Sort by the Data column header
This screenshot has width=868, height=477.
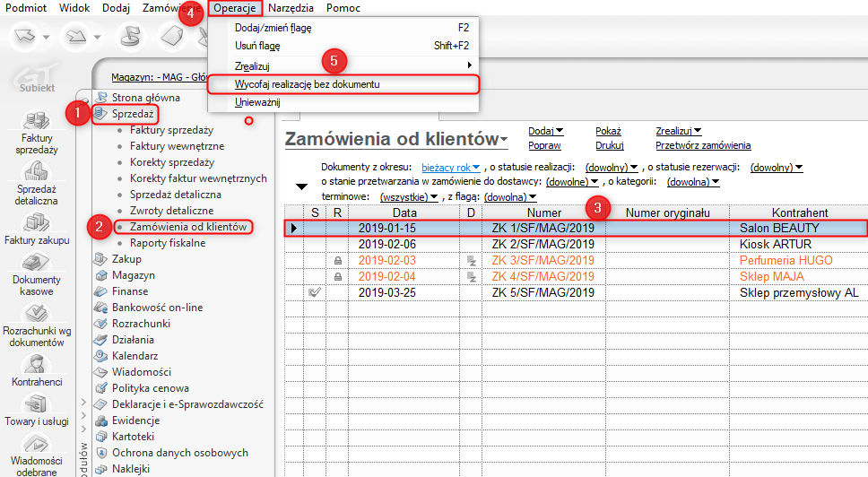tap(404, 212)
